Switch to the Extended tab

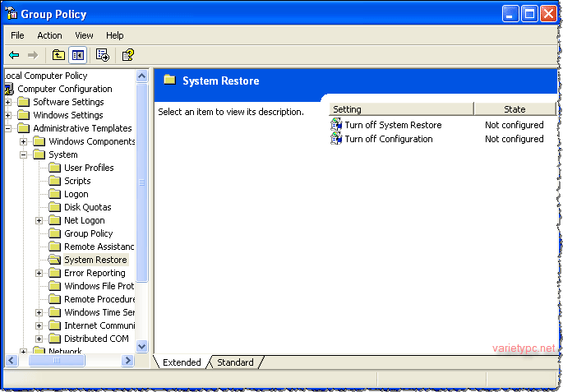182,362
